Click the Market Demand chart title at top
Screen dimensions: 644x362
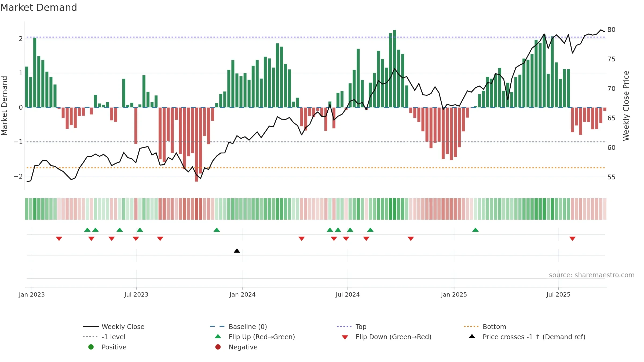39,8
